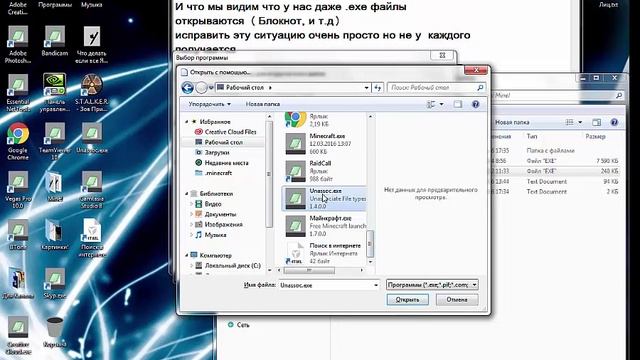Select Unassoc.exe in the file list

click(x=324, y=198)
